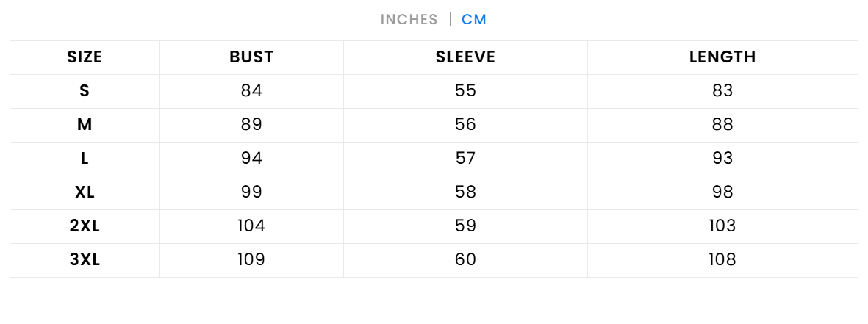
Task: Click bust value 84 for size S
Action: 251,91
